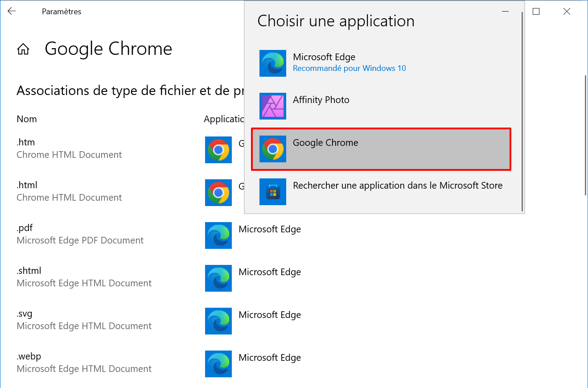The width and height of the screenshot is (588, 388).
Task: Open the home icon beside Google Chrome
Action: pos(23,49)
